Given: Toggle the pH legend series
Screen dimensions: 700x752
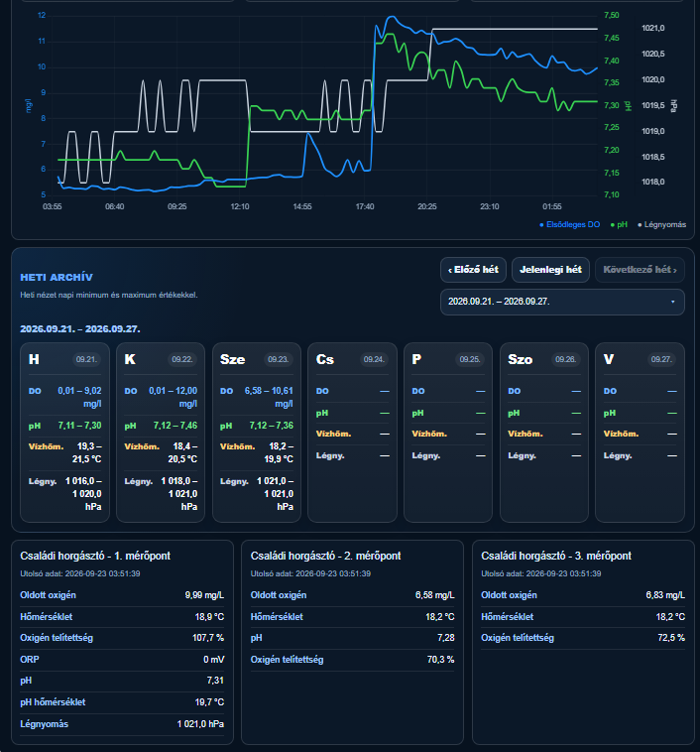Looking at the screenshot, I should point(619,224).
